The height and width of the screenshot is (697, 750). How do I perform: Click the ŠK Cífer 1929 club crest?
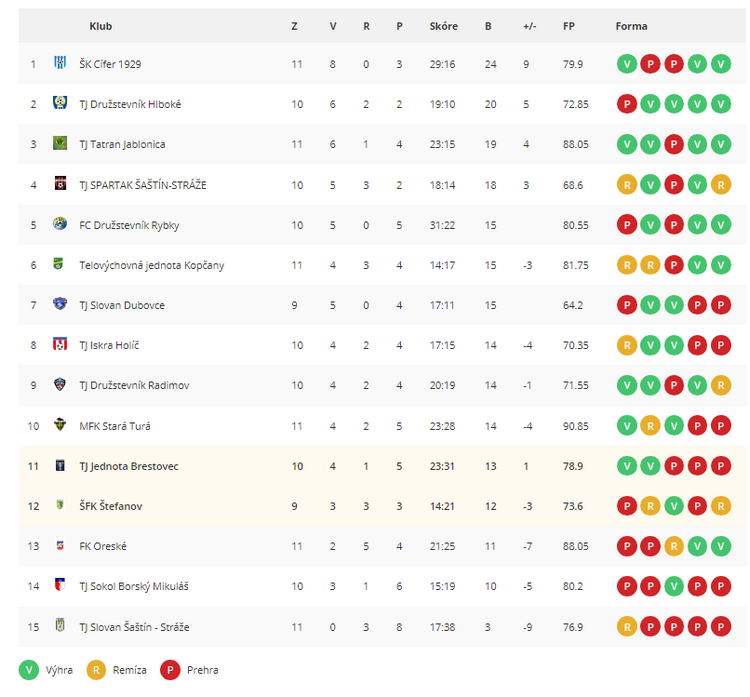(60, 63)
